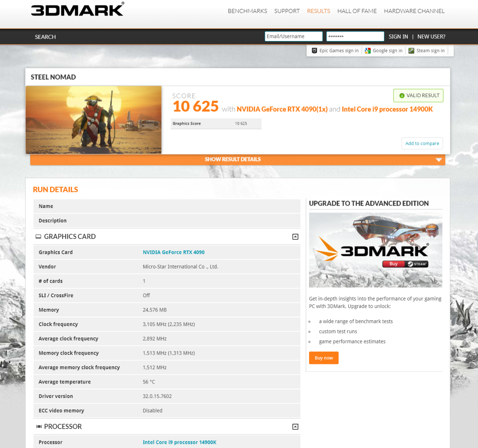Click average temperature 56 °C
Screen dimensions: 478x448
[149, 382]
